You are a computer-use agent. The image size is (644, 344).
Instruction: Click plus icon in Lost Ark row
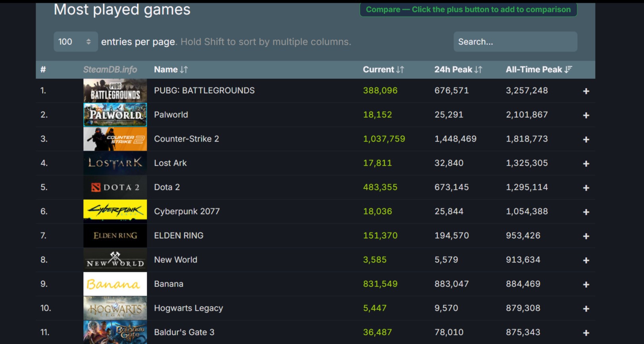point(586,164)
